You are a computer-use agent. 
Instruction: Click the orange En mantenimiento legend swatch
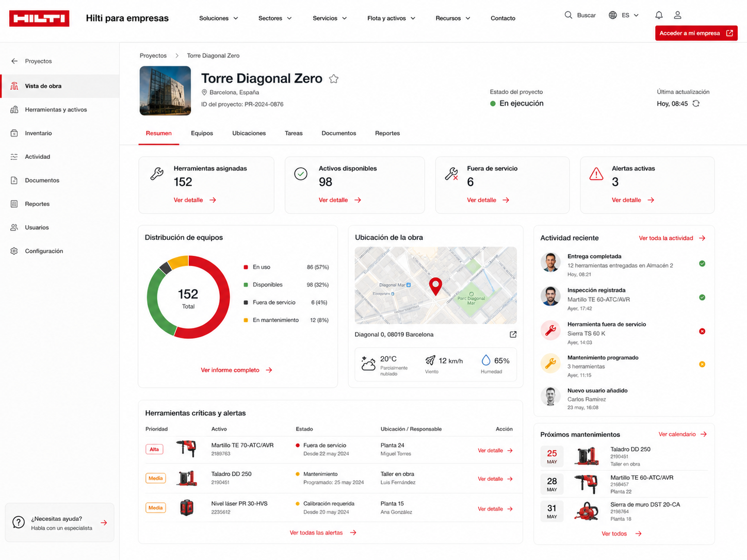pos(246,320)
